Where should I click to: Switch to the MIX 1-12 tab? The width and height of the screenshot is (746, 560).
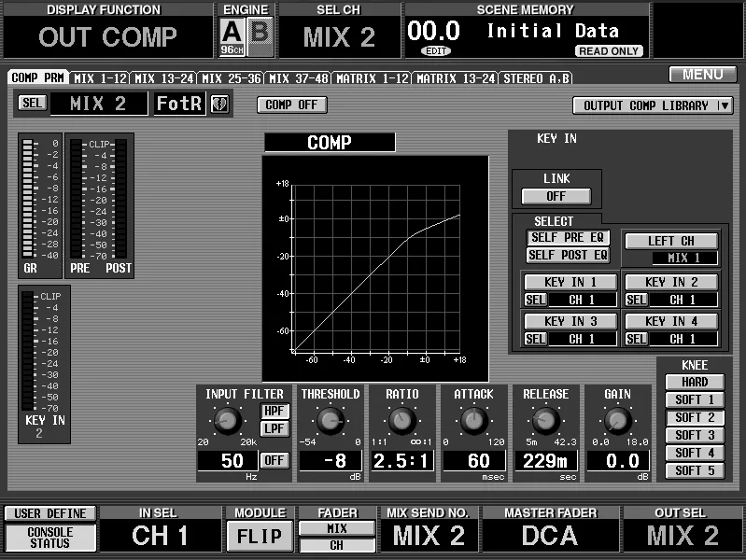click(x=100, y=78)
